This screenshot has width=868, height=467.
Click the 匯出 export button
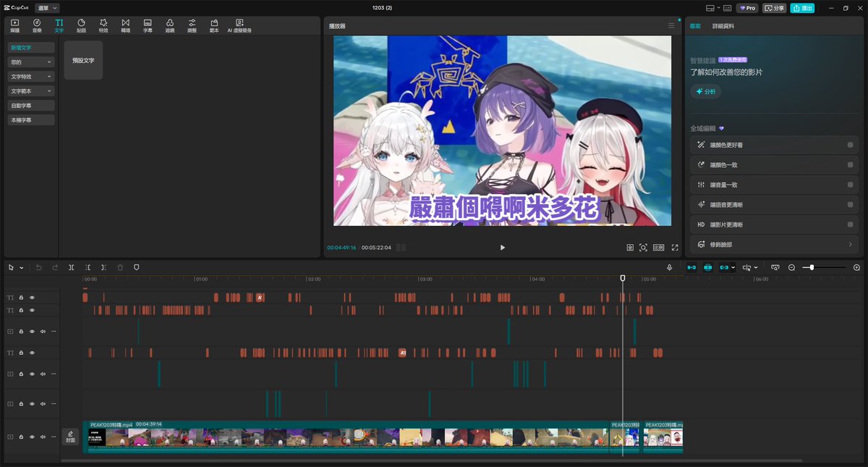click(x=802, y=8)
